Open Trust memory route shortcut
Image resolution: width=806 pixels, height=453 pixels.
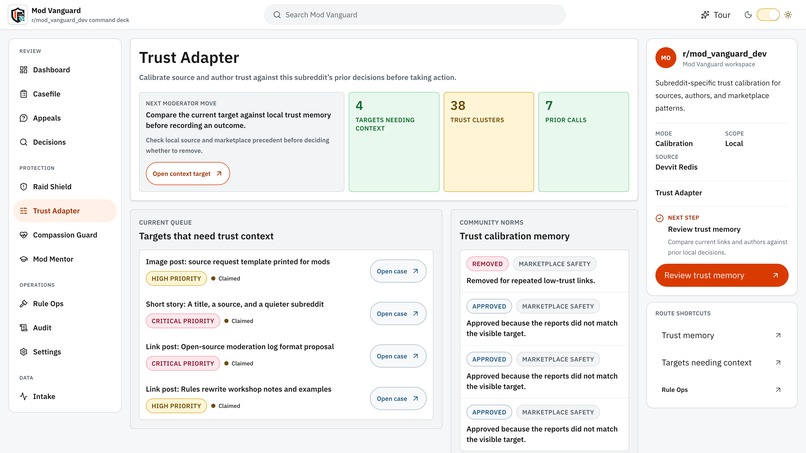[x=722, y=335]
